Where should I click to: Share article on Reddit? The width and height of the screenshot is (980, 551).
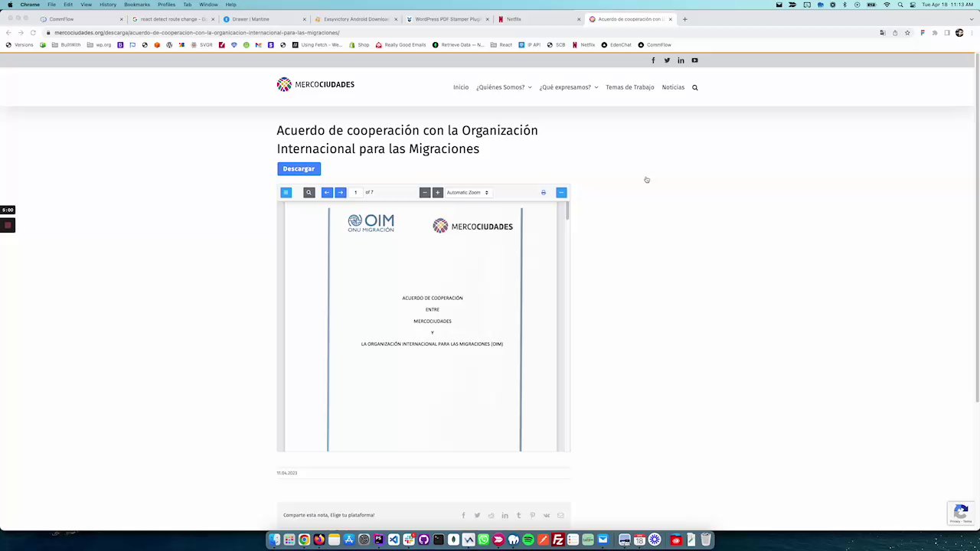[x=491, y=515]
